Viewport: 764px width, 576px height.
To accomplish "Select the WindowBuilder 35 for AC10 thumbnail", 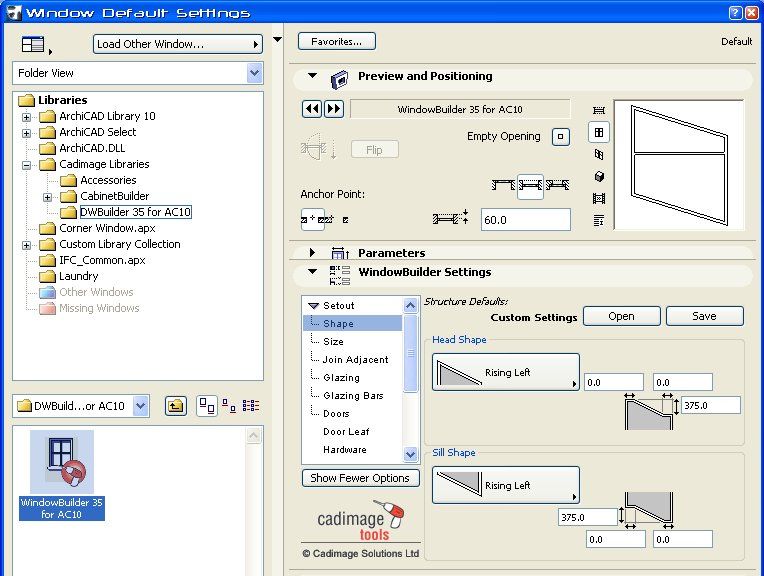I will point(62,475).
